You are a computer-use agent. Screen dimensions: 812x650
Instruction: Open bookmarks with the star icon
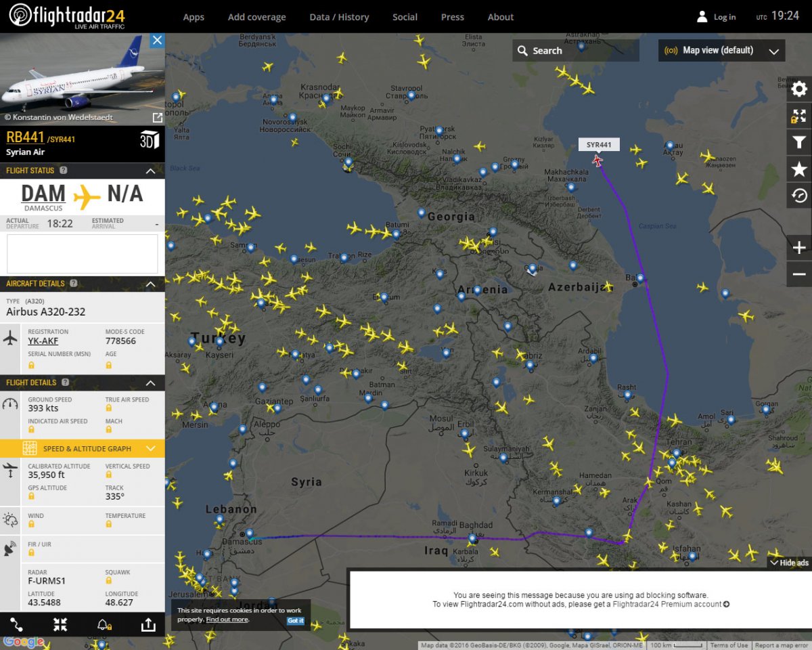799,169
